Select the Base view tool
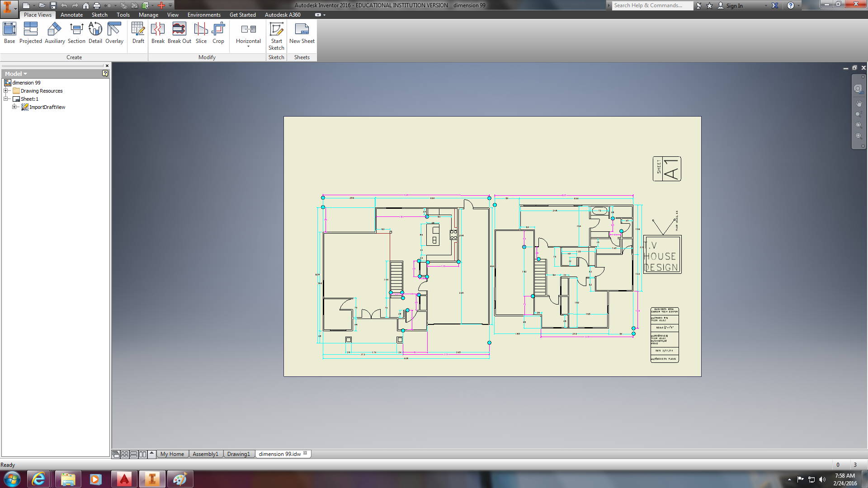Image resolution: width=868 pixels, height=488 pixels. point(9,33)
